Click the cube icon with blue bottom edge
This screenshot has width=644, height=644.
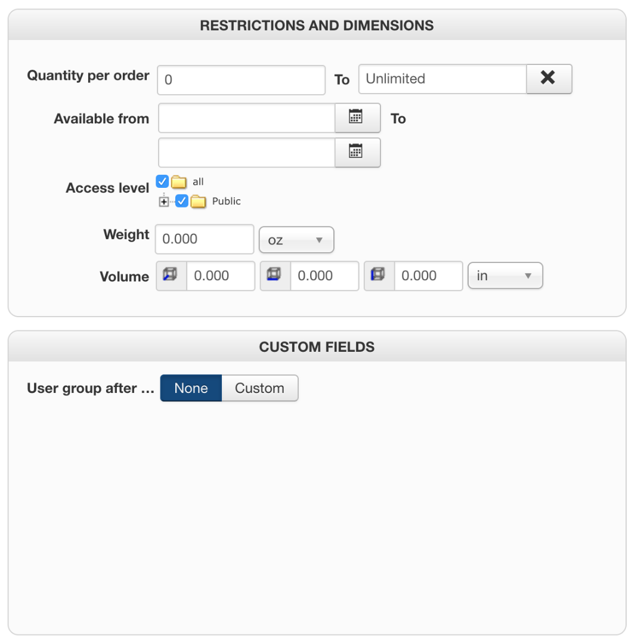[274, 275]
